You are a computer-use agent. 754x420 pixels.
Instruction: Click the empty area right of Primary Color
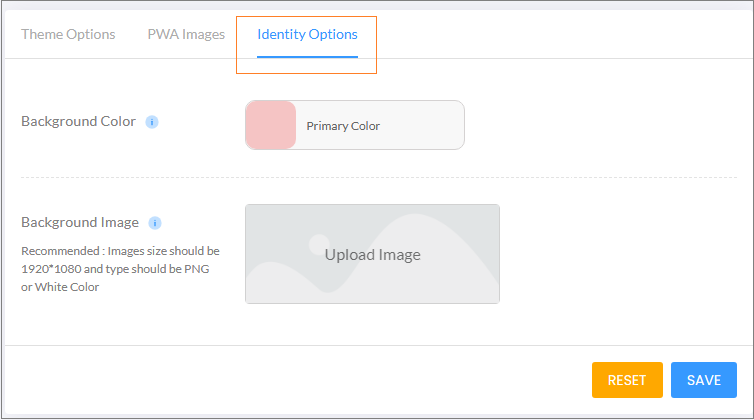pos(422,126)
